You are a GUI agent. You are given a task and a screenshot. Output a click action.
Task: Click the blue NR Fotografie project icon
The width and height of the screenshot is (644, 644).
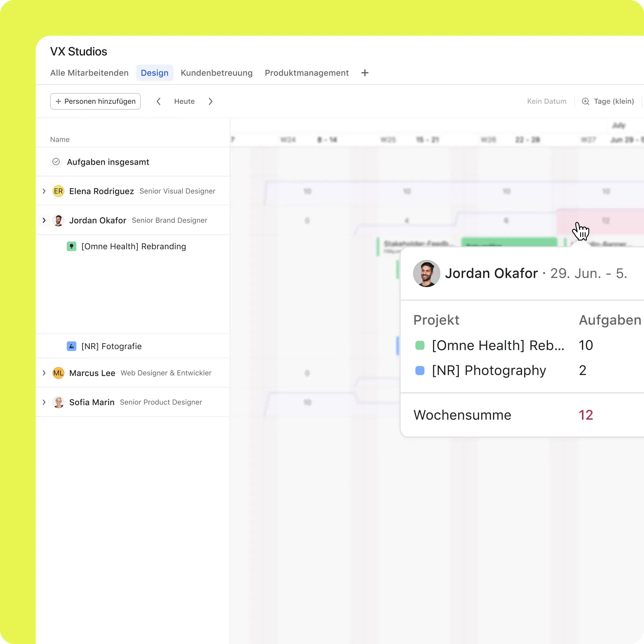71,346
